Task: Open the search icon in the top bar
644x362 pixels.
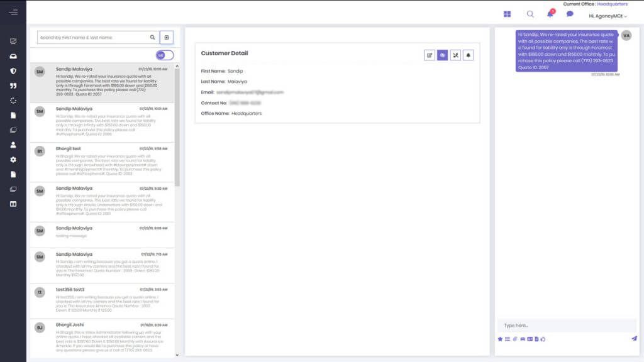Action: click(530, 14)
